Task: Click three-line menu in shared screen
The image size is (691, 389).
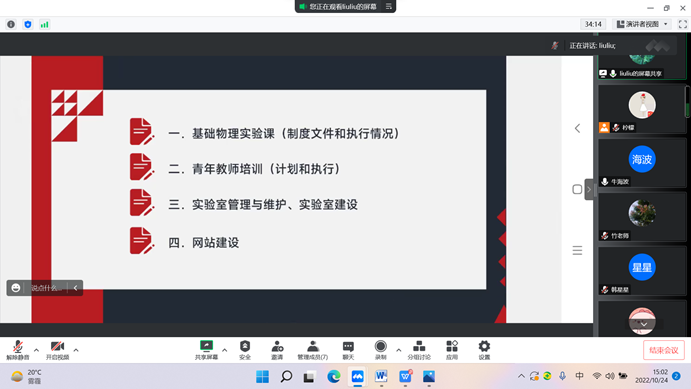Action: click(x=577, y=251)
